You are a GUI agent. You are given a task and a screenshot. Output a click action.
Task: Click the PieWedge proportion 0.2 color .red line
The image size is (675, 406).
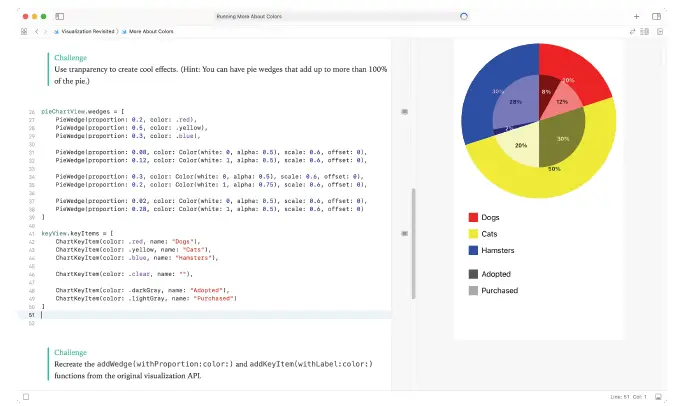click(126, 120)
